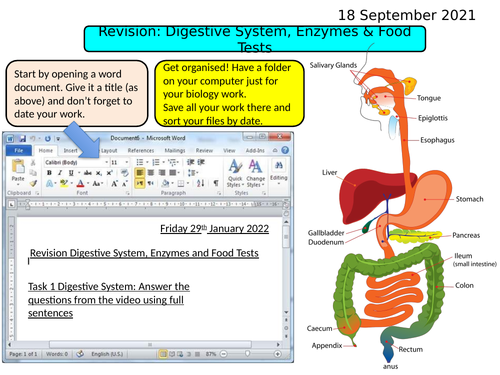The width and height of the screenshot is (500, 375).
Task: Click the Quick Styles icon
Action: 235,173
